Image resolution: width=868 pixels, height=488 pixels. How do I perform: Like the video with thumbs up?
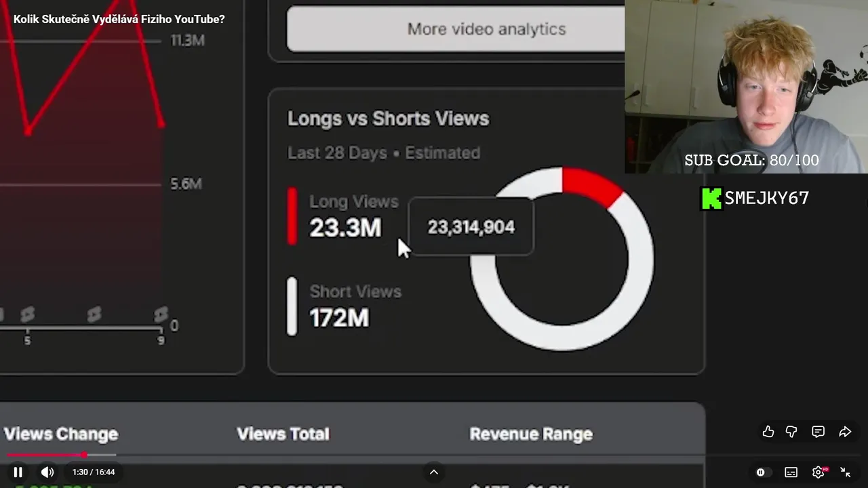click(768, 432)
